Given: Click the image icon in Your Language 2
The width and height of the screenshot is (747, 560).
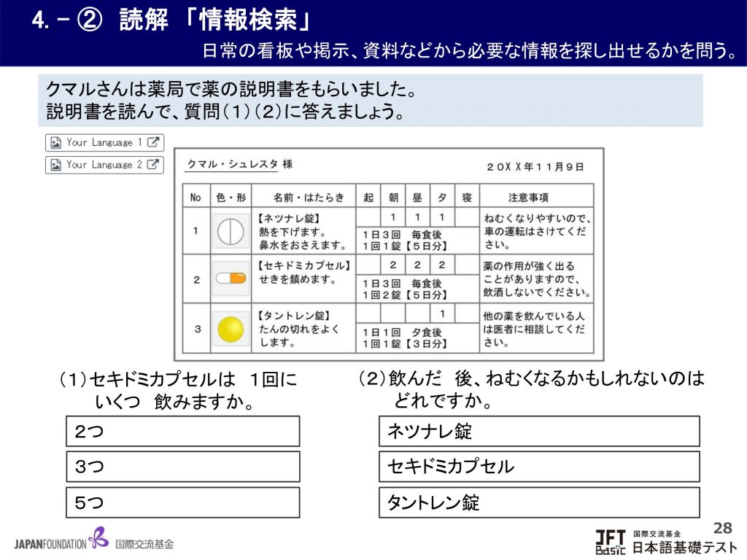Looking at the screenshot, I should (55, 165).
